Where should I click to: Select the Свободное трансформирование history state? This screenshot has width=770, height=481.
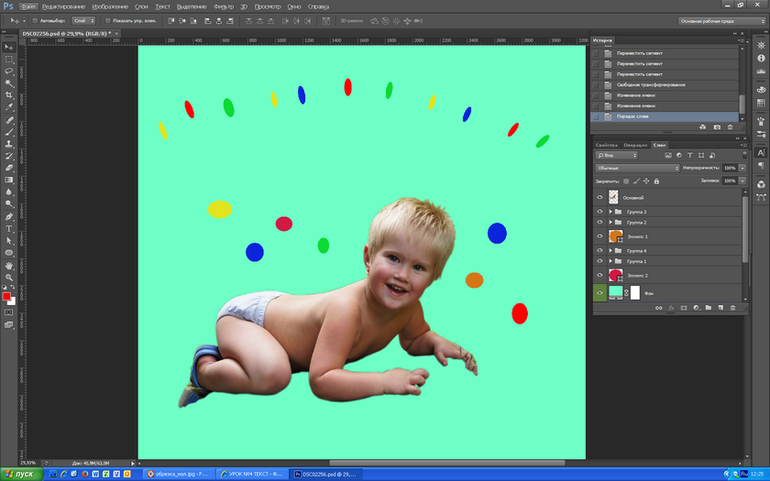(x=645, y=85)
